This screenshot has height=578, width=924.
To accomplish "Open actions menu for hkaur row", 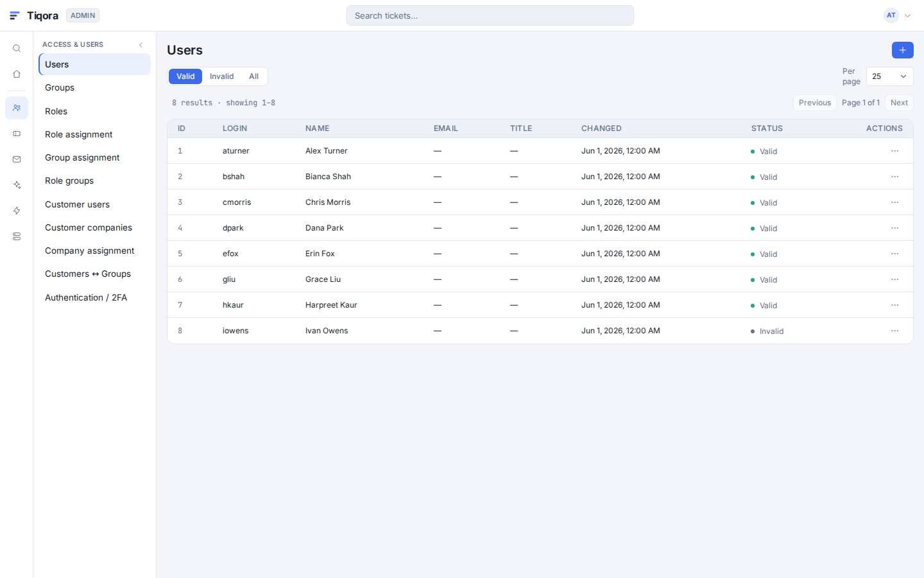I will 894,305.
